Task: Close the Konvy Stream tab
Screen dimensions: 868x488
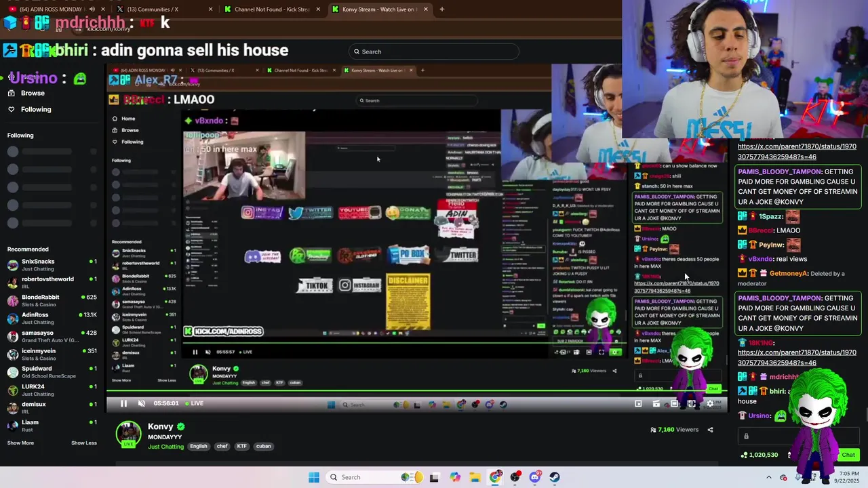Action: click(x=426, y=9)
